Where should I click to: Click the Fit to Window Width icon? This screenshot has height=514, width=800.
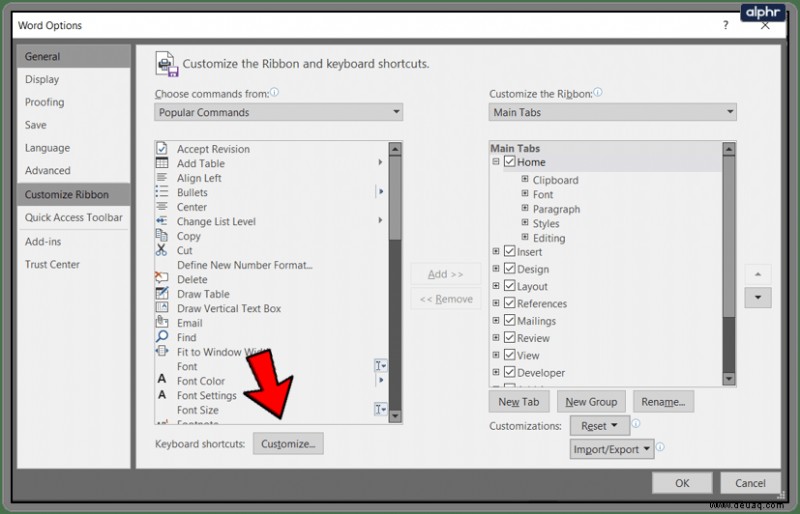click(x=162, y=351)
